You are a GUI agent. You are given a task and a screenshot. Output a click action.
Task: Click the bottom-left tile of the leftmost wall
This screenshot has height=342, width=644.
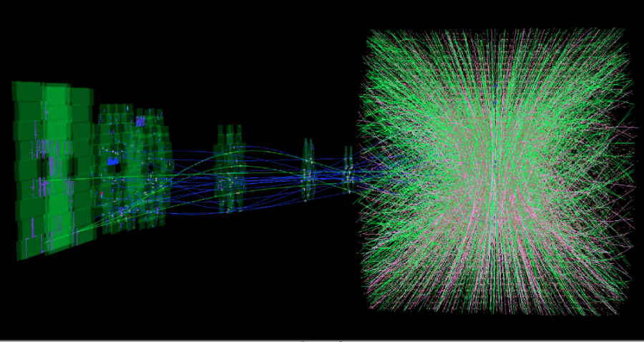[x=29, y=250]
